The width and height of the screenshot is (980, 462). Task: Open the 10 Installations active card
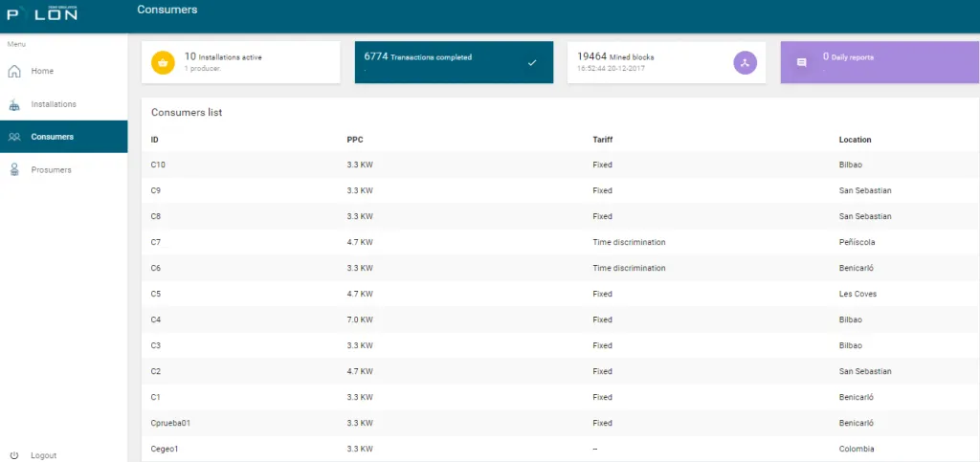[240, 62]
